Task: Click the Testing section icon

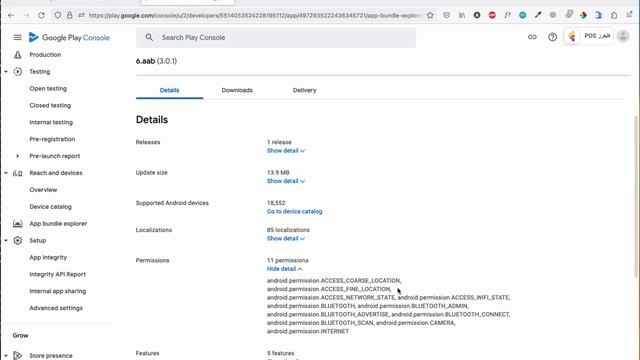Action: 18,71
